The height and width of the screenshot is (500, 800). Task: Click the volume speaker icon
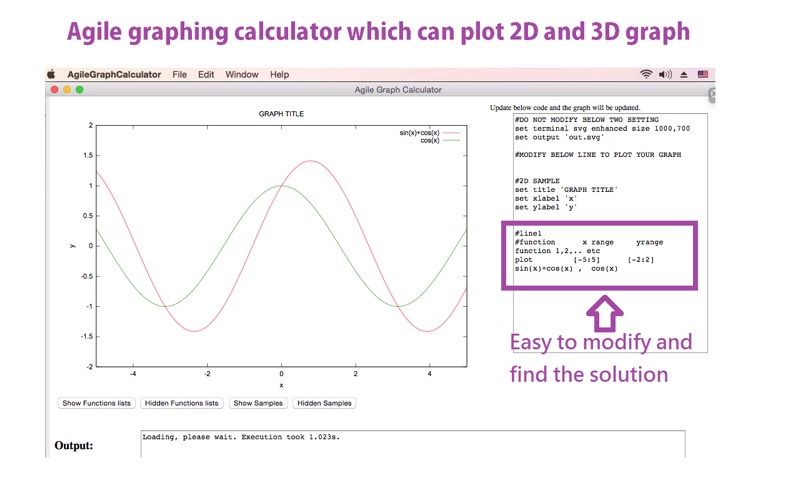tap(665, 74)
